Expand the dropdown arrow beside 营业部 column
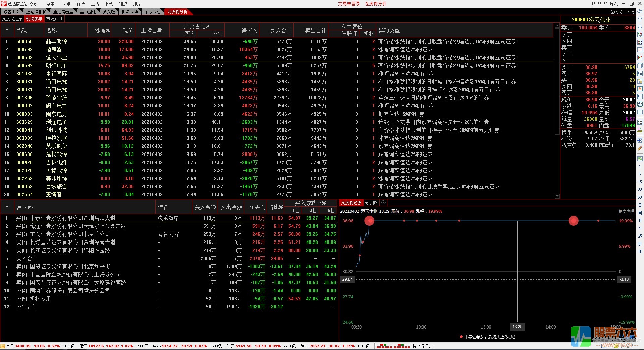This screenshot has width=644, height=350. coord(7,207)
